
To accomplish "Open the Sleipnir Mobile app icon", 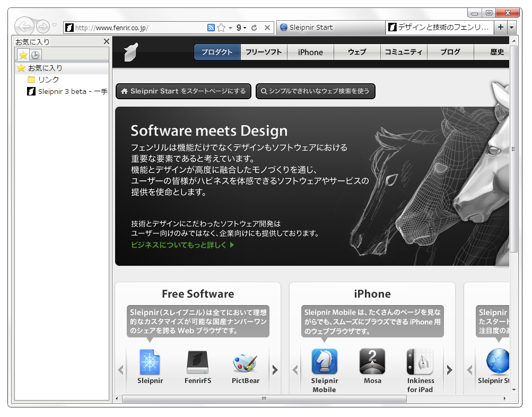I will pyautogui.click(x=325, y=361).
